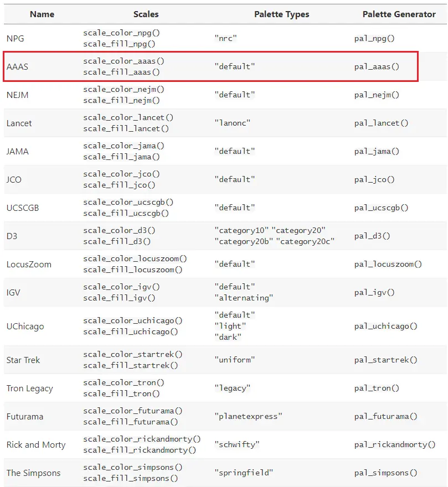Click pal_jco() generator cell
448x487 pixels.
[374, 180]
